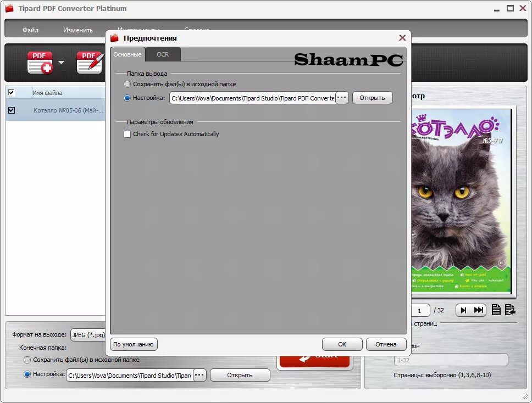Go to next preview page

click(x=463, y=310)
